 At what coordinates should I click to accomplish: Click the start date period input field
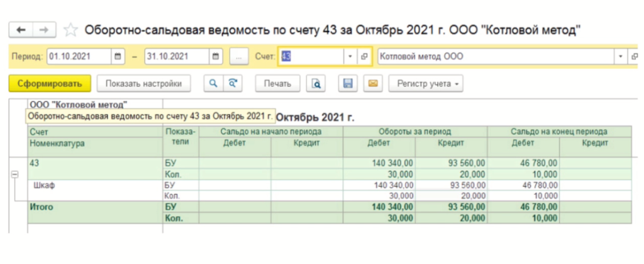78,56
